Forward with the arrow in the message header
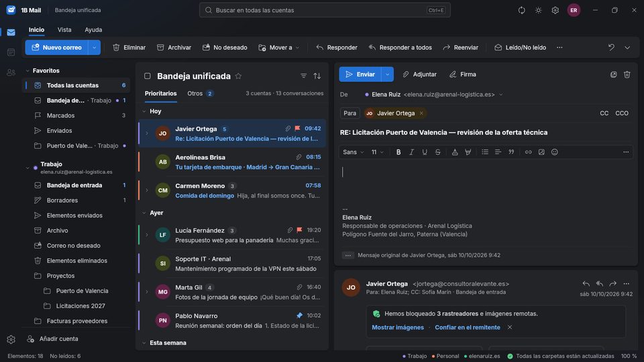Viewport: 644px width, 362px height. pyautogui.click(x=612, y=284)
